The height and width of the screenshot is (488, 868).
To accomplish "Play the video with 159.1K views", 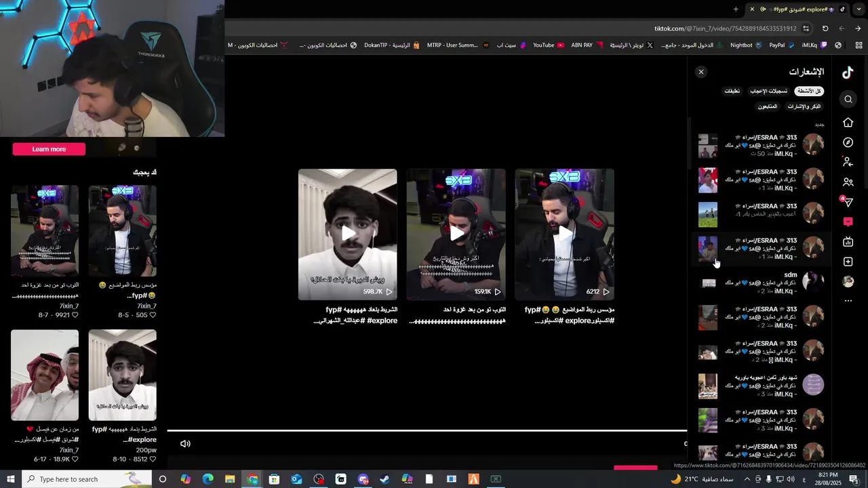I will click(456, 234).
